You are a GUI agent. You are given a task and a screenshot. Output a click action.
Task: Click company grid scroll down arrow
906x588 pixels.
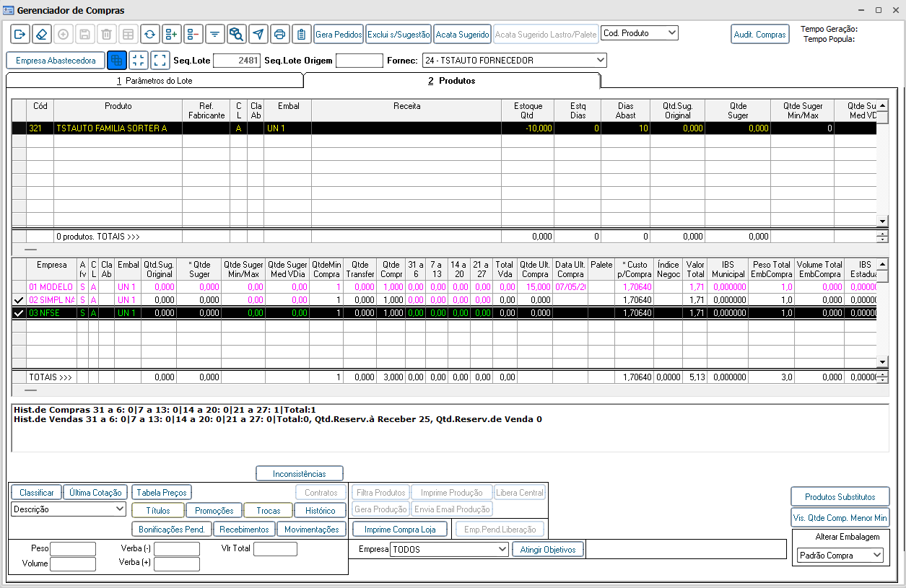[882, 361]
